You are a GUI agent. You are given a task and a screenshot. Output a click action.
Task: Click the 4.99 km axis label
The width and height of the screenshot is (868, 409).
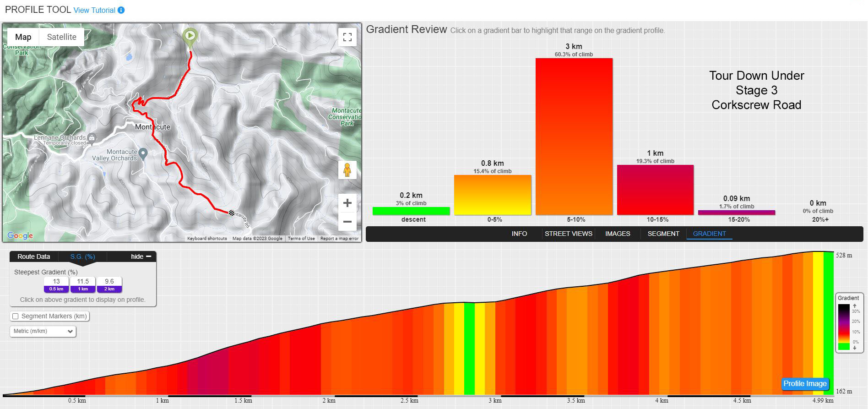(823, 401)
